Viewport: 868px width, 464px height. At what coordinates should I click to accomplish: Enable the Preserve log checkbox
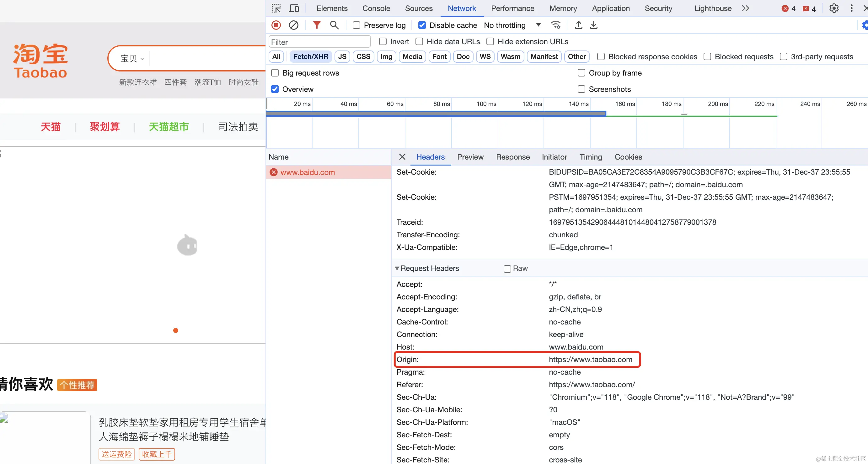356,25
